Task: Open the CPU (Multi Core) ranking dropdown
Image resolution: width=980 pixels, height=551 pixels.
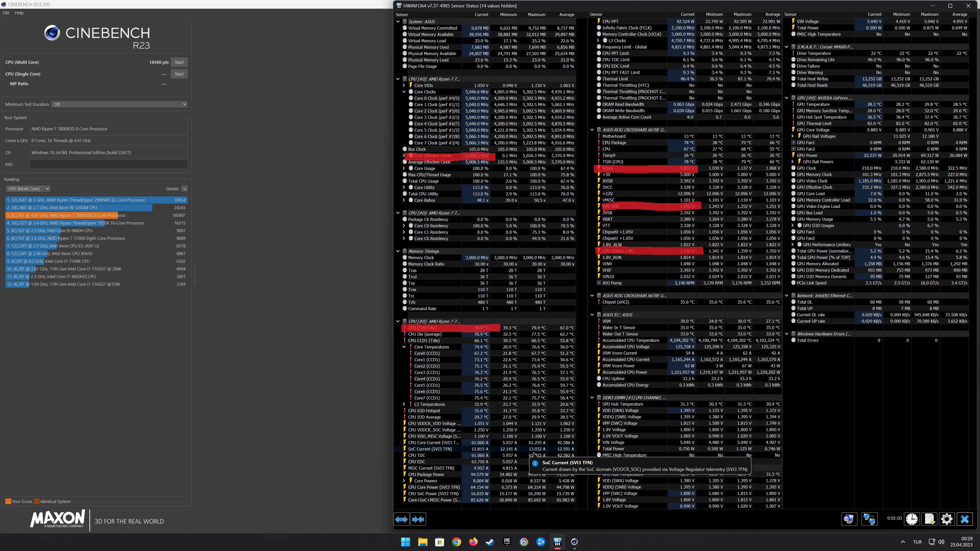Action: (x=28, y=189)
